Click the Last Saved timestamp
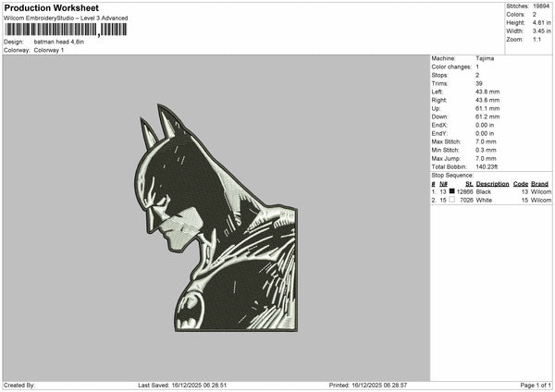 182,386
